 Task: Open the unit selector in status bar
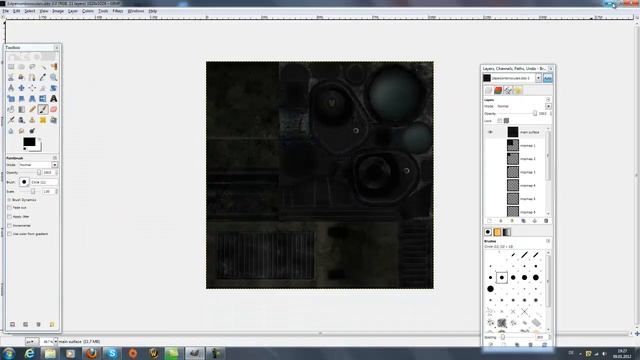tap(31, 341)
